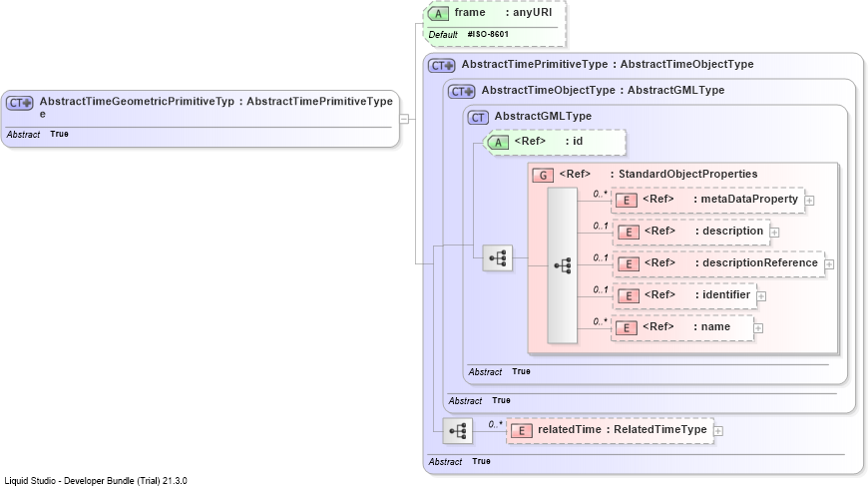Collapse the AbstractTimeGeometricPrimitiveType node
The image size is (868, 486).
[404, 119]
